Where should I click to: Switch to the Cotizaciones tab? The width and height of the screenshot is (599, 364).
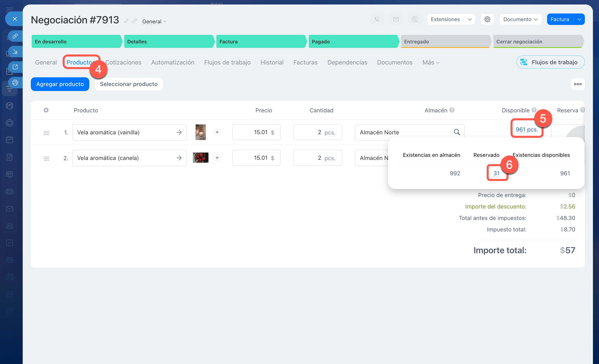[x=123, y=62]
